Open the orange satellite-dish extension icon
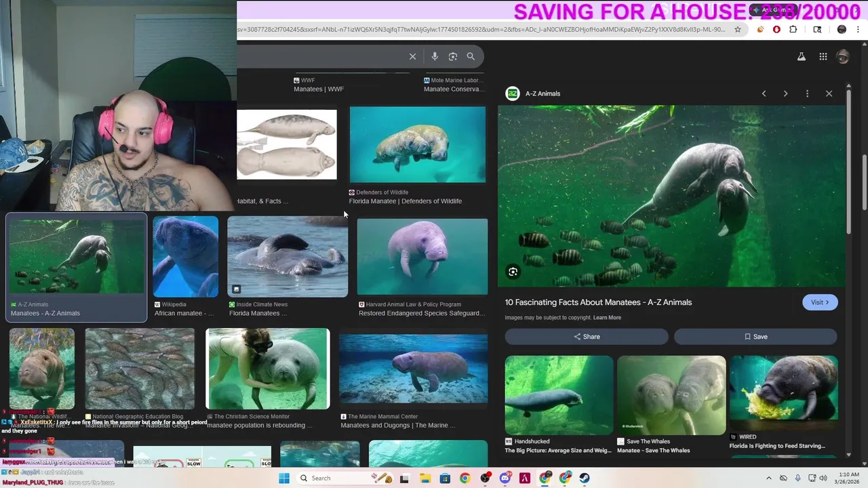Viewport: 868px width, 488px height. [x=760, y=29]
